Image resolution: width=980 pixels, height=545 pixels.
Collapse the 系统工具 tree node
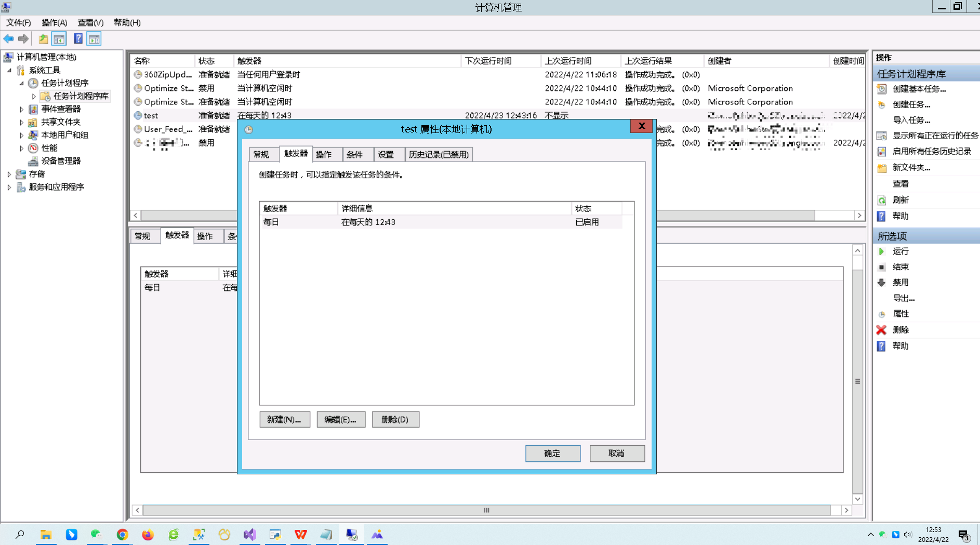(9, 70)
